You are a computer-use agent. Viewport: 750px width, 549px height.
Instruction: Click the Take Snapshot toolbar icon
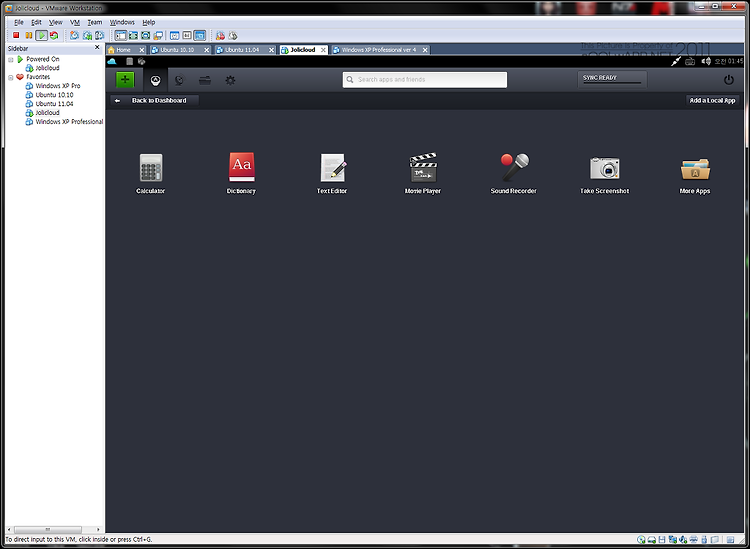tap(74, 35)
